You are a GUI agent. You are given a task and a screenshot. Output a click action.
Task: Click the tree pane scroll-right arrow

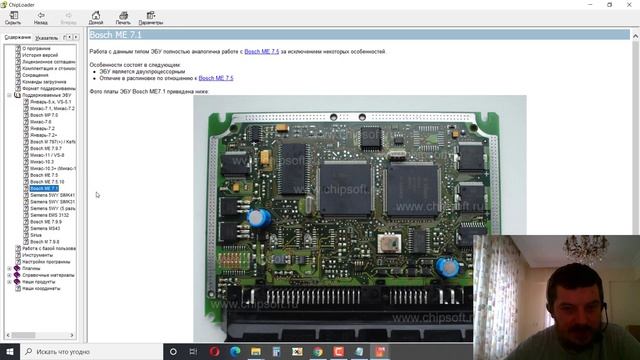[72, 335]
